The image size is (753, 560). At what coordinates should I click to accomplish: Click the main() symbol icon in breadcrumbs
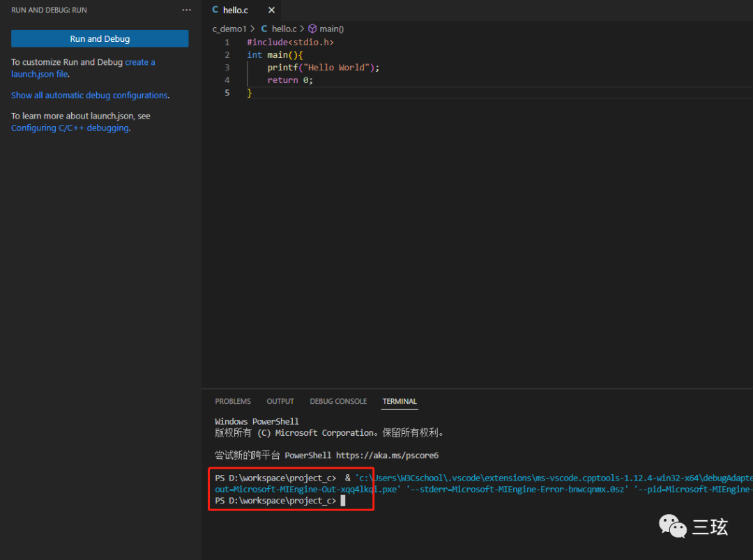click(x=312, y=29)
